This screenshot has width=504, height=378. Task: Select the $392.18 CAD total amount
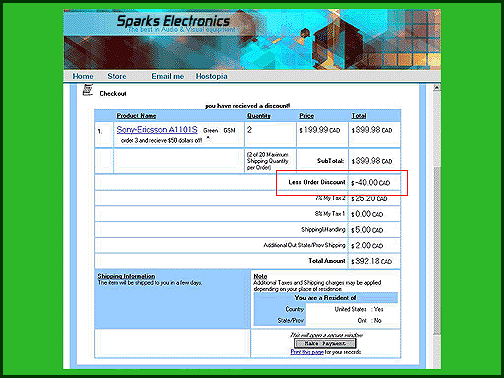click(372, 261)
